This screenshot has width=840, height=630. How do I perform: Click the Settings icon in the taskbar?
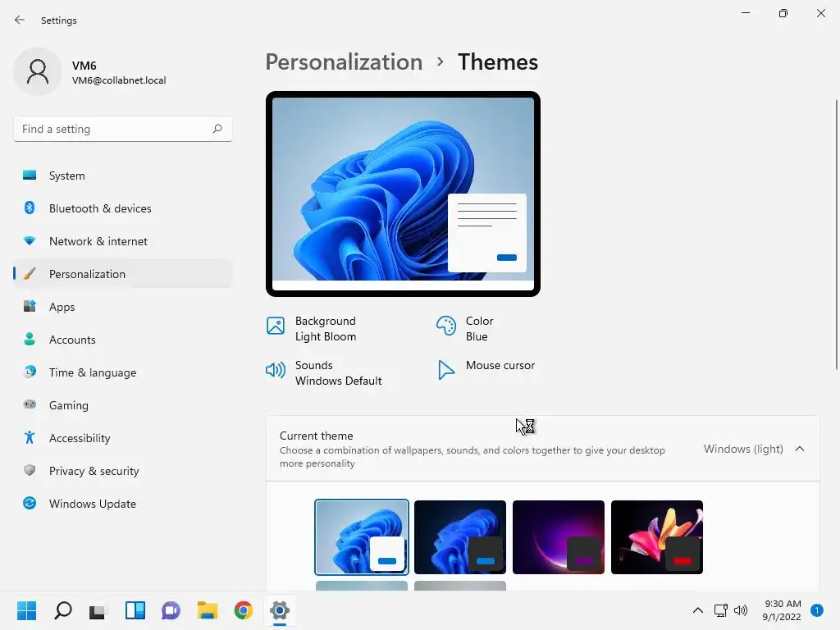click(x=279, y=610)
